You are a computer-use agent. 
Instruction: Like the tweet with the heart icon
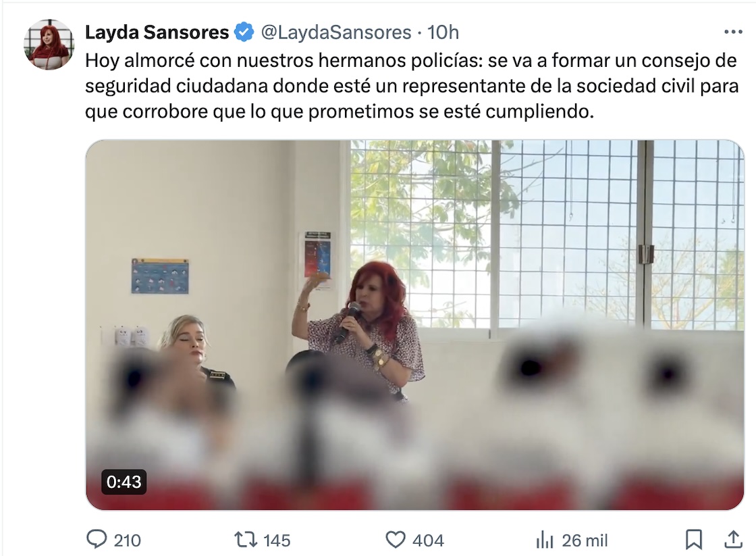click(396, 540)
